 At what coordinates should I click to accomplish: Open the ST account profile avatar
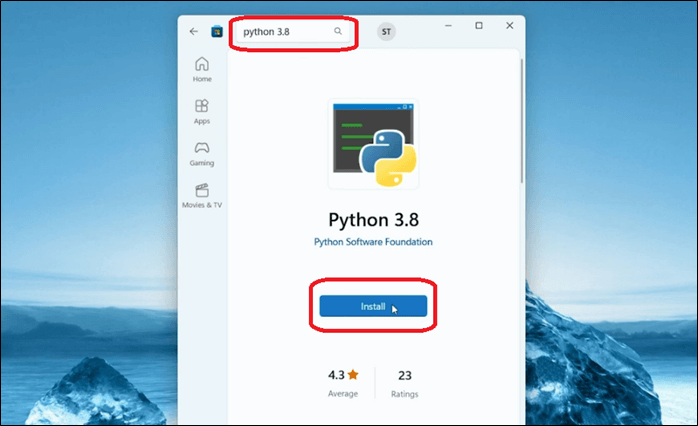(386, 32)
